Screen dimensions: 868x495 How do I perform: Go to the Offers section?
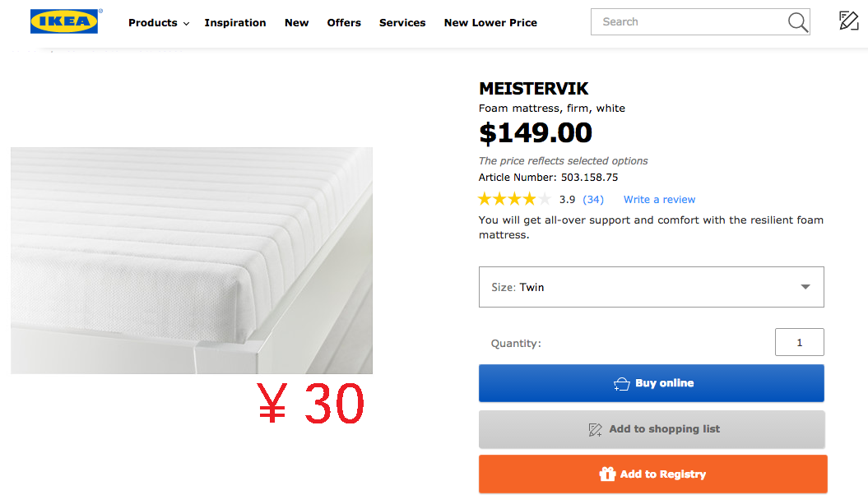click(344, 23)
